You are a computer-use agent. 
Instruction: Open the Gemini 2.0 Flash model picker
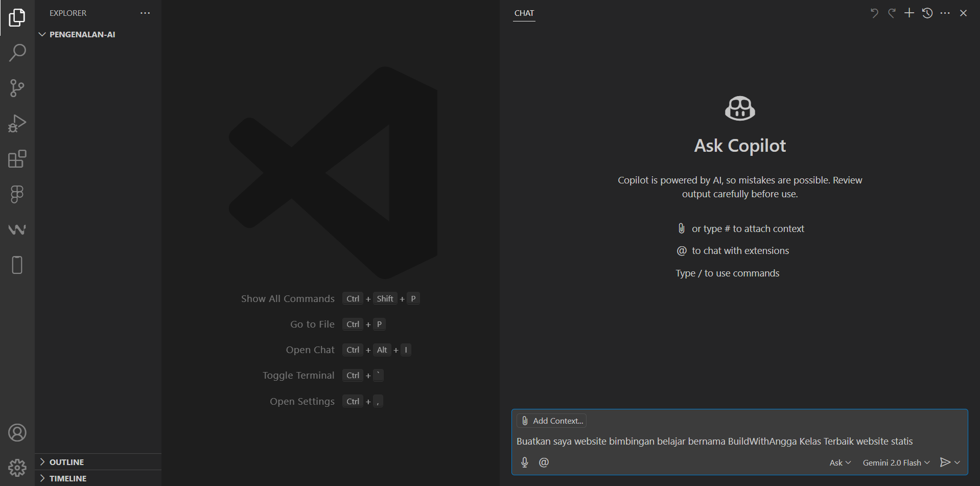pos(896,462)
